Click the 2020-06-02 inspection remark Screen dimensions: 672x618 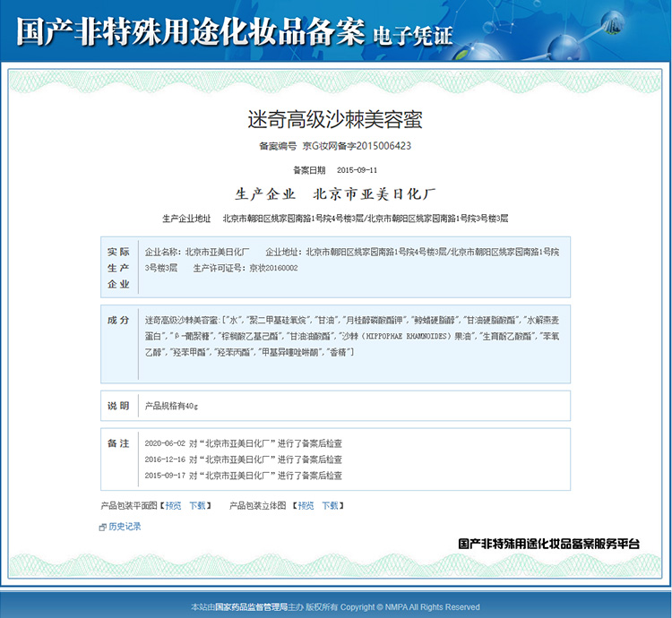(x=244, y=443)
